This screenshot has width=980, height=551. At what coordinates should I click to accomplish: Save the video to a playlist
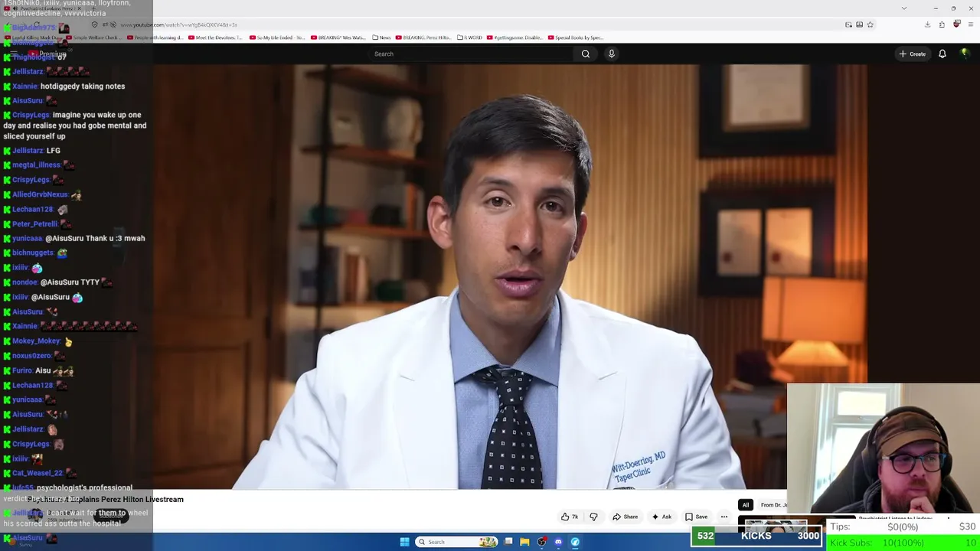[696, 517]
